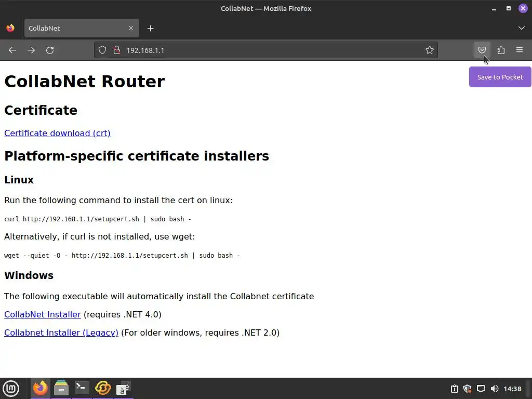Image resolution: width=532 pixels, height=399 pixels.
Task: Open the Linux Mint start menu
Action: 11,389
